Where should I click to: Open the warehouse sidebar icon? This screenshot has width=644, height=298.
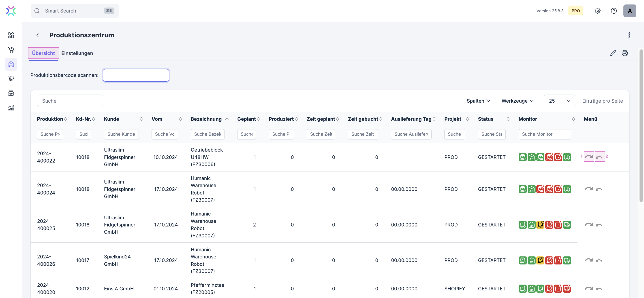click(11, 64)
